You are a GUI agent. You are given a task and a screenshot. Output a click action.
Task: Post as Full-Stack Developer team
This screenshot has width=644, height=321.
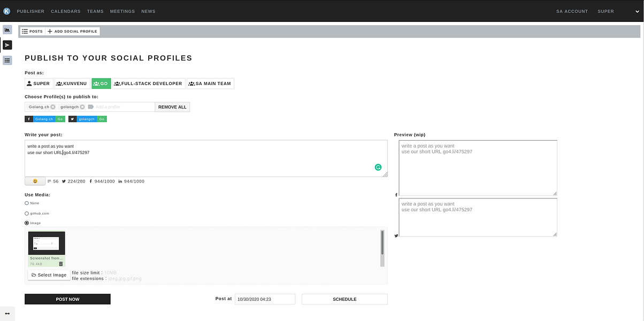(149, 83)
